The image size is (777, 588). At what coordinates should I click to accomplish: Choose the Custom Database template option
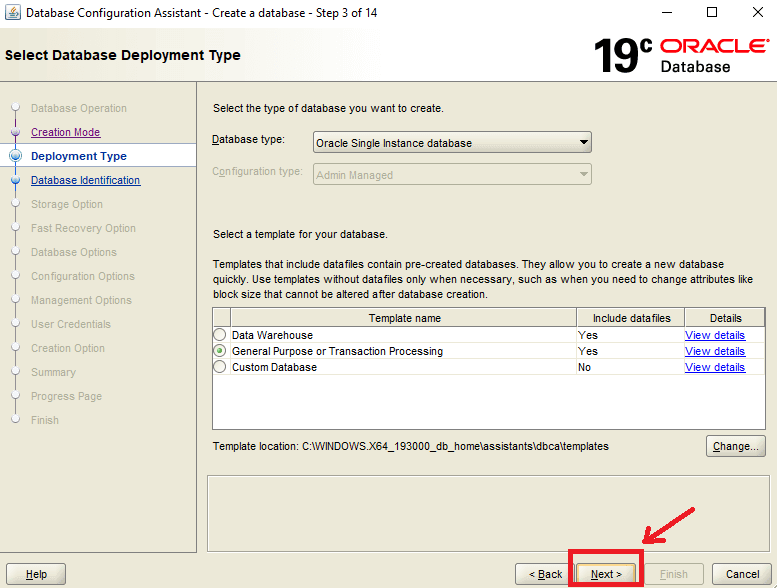220,368
